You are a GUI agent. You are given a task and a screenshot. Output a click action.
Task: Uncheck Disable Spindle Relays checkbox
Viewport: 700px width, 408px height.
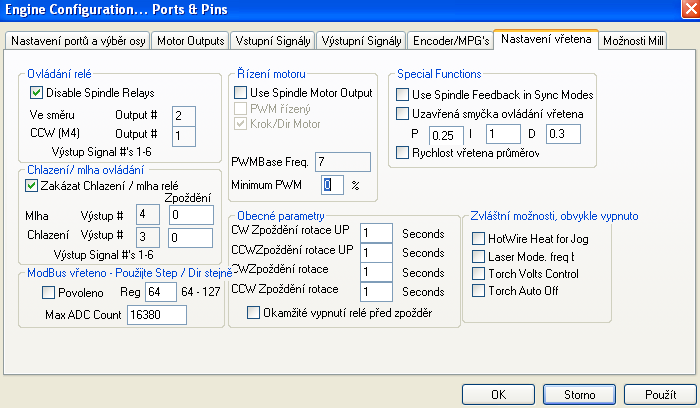pyautogui.click(x=37, y=93)
